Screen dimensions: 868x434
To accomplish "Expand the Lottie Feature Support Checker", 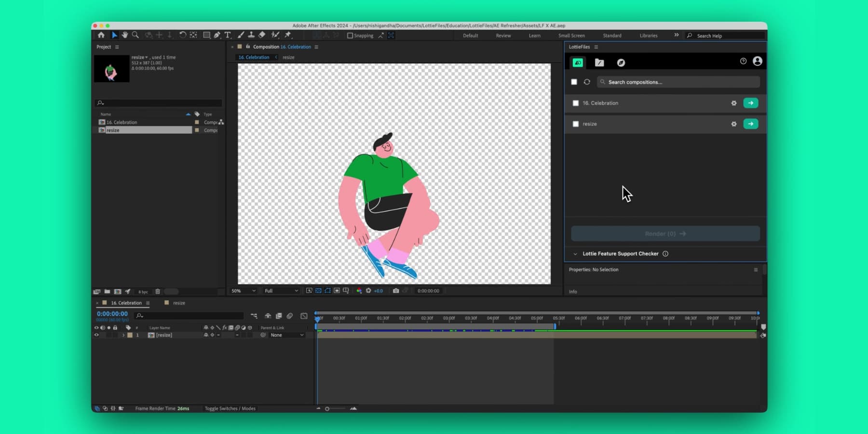I will (x=575, y=254).
